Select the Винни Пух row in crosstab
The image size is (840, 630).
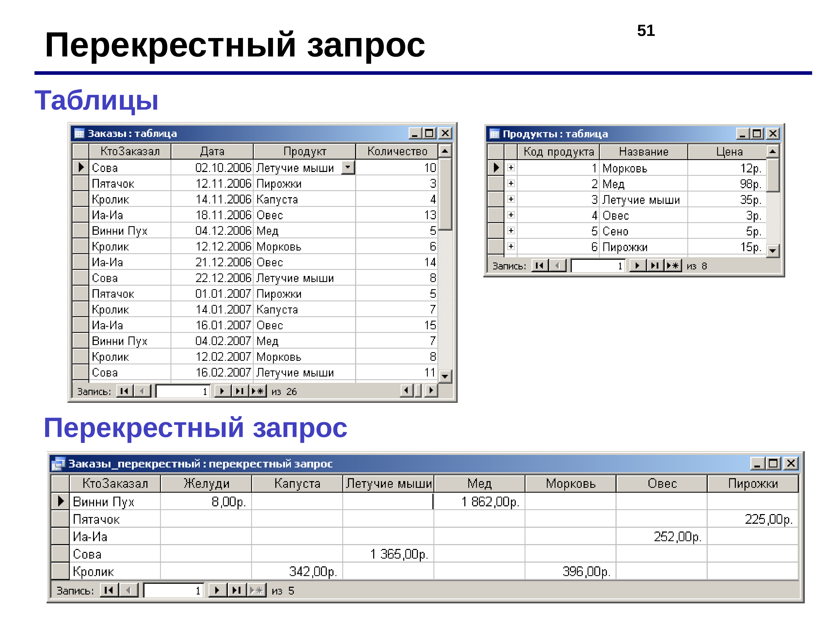60,501
